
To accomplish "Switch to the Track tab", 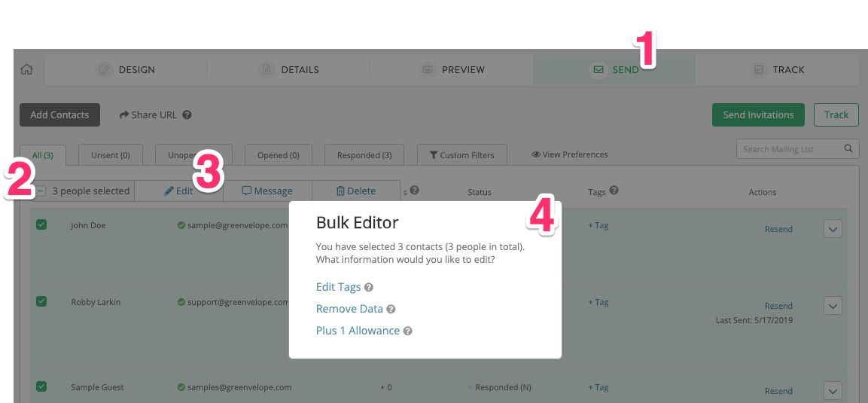I will [778, 70].
